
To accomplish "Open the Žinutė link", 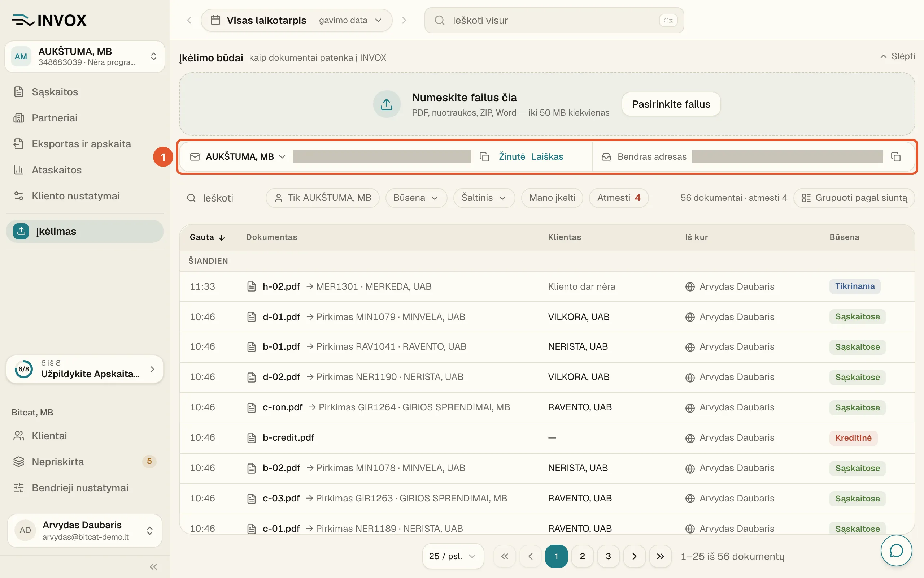I will tap(512, 157).
